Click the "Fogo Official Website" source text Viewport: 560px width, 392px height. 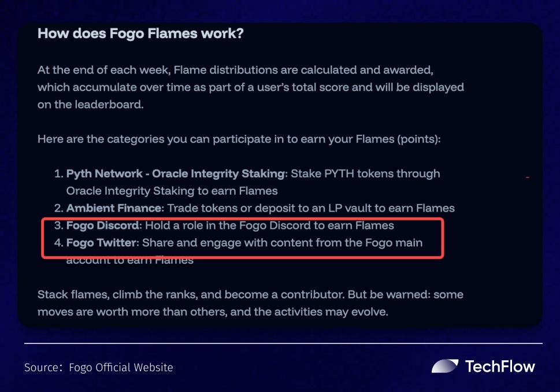tap(120, 368)
